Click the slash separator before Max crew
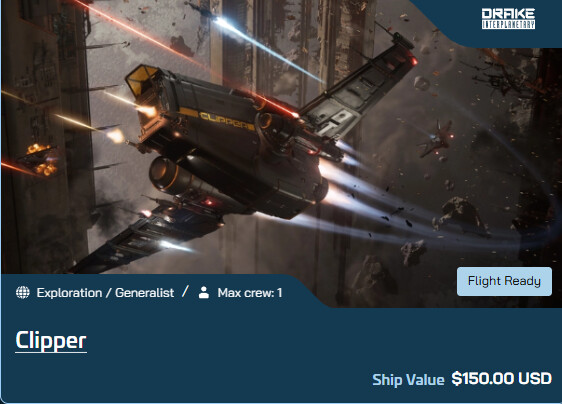562x404 pixels. (x=185, y=292)
